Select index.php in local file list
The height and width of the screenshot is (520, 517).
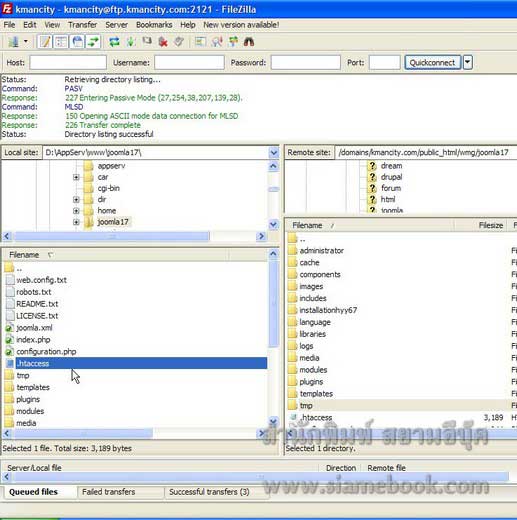[x=33, y=340]
